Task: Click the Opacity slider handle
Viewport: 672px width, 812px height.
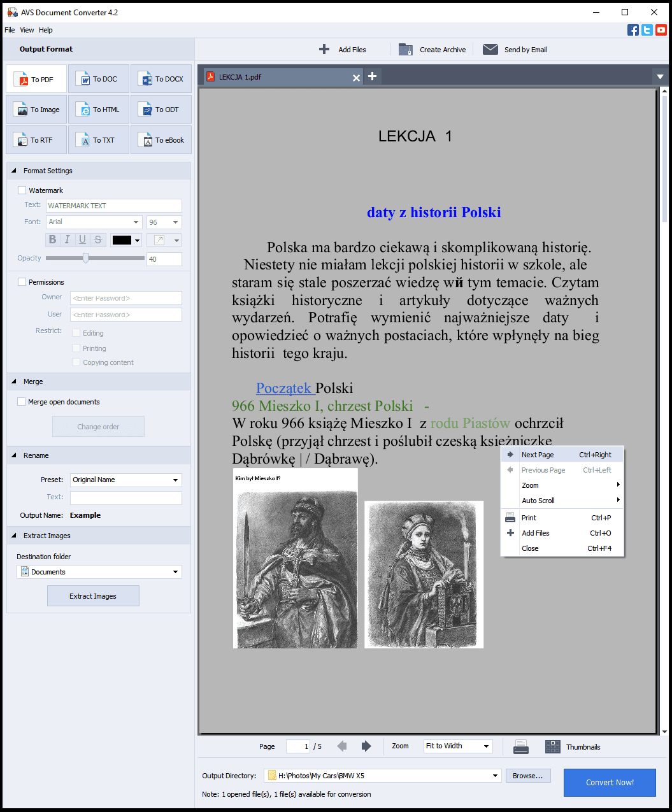Action: tap(85, 258)
